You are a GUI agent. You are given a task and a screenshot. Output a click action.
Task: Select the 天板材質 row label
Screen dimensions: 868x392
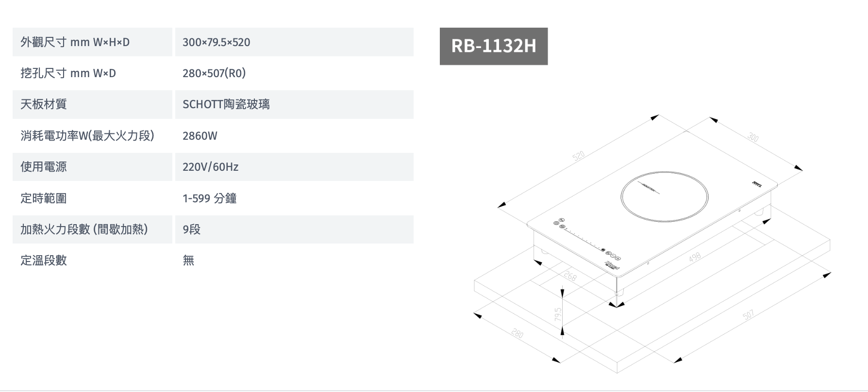[x=44, y=104]
